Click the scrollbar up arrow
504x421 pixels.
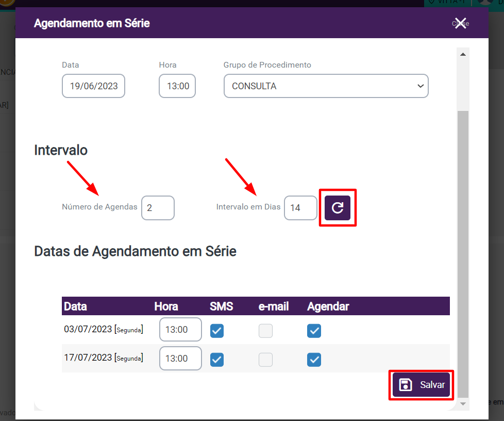(462, 54)
